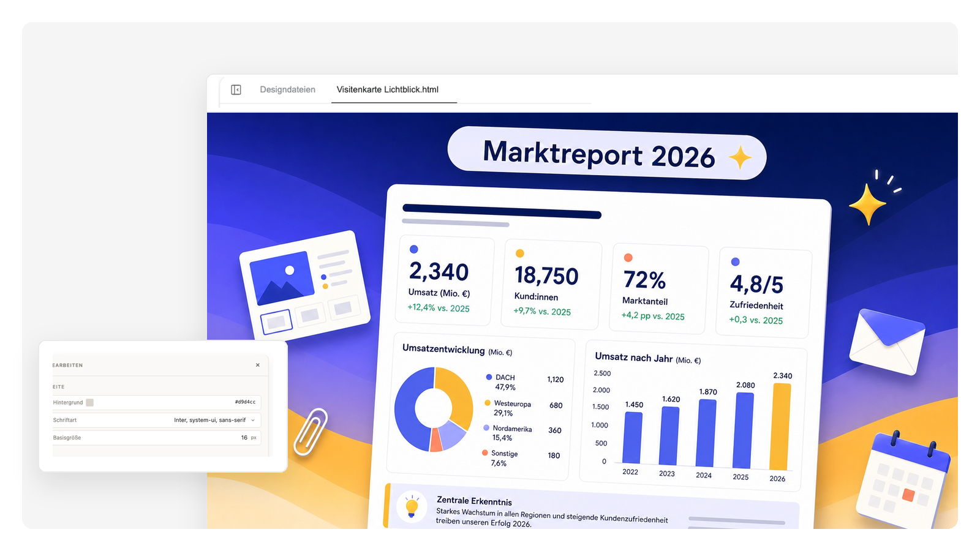Click the blue 2022 bar
This screenshot has width=980, height=551.
click(x=633, y=438)
